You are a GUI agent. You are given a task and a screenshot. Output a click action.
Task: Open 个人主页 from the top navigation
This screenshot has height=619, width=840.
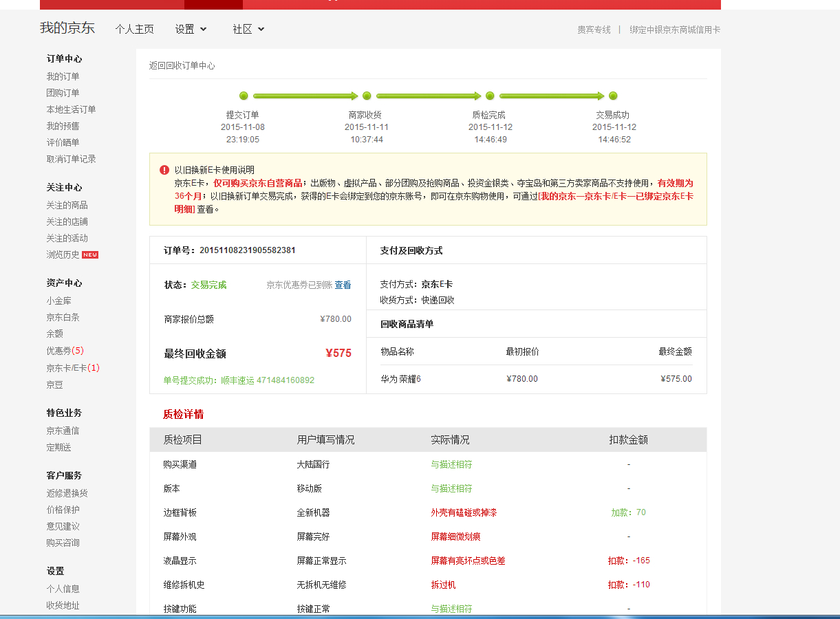coord(135,29)
